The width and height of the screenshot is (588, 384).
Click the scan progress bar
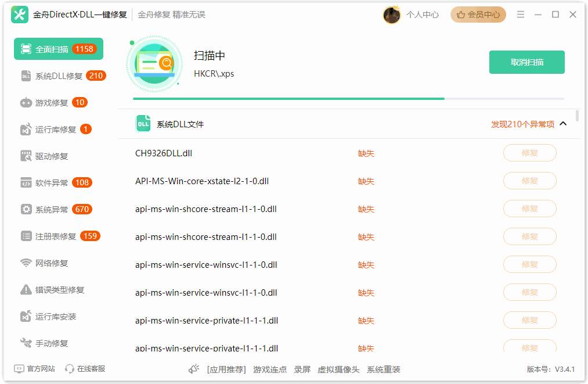pyautogui.click(x=348, y=99)
